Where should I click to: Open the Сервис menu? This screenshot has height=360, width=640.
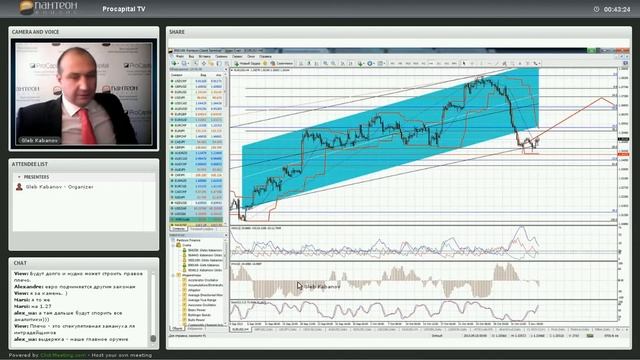pos(236,56)
